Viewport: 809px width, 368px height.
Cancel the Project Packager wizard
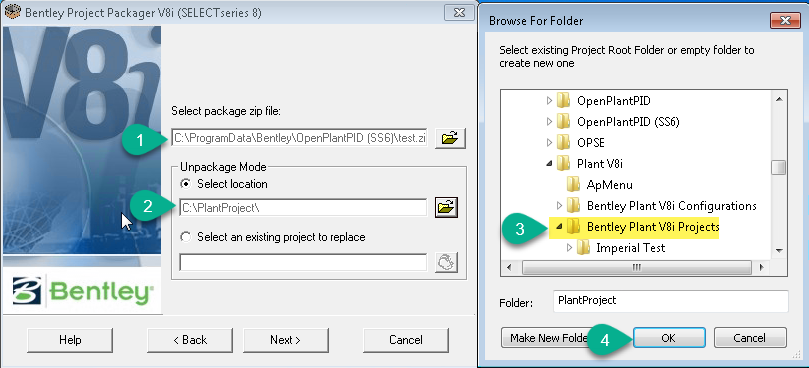(x=406, y=340)
